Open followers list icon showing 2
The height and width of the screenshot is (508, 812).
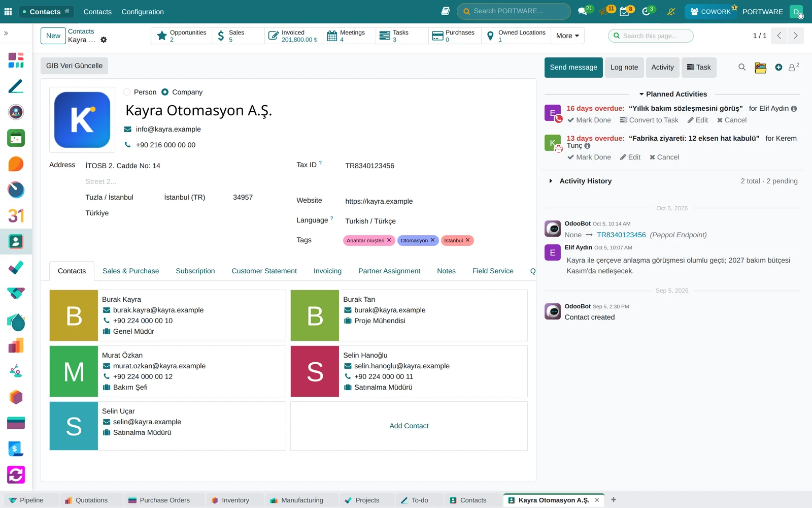794,67
